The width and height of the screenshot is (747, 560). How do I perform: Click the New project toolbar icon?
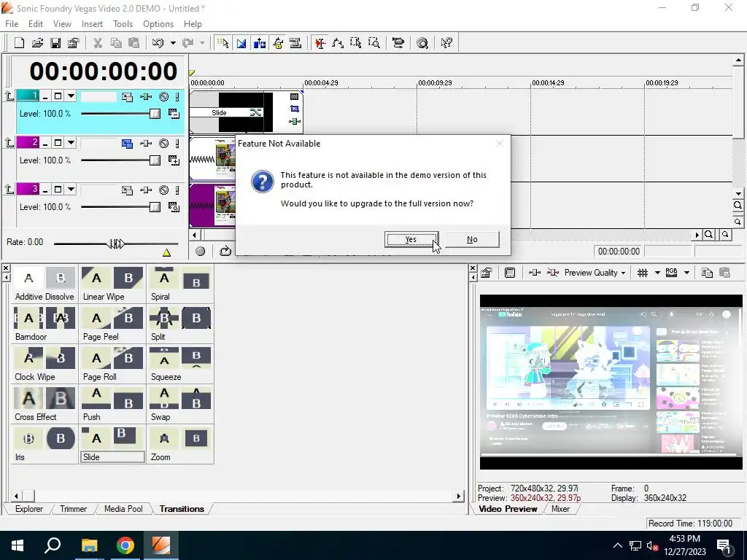point(19,43)
